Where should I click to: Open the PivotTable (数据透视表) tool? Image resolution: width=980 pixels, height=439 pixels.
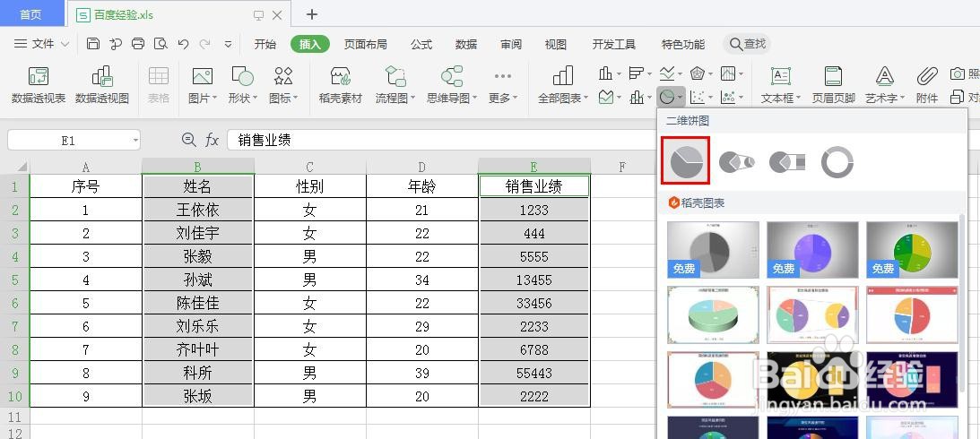tap(39, 84)
